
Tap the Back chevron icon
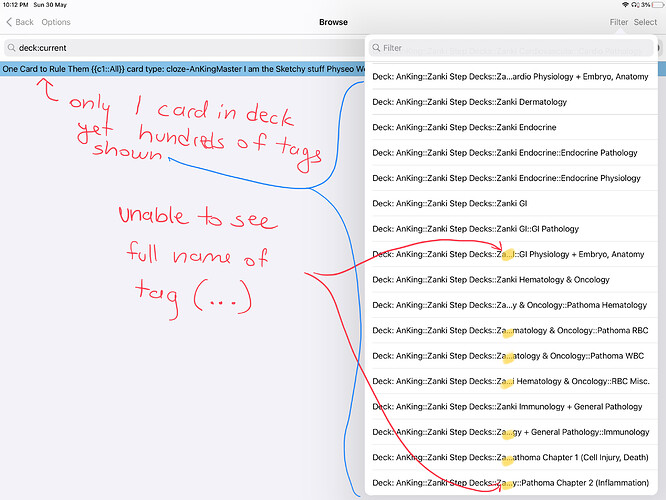pyautogui.click(x=9, y=22)
